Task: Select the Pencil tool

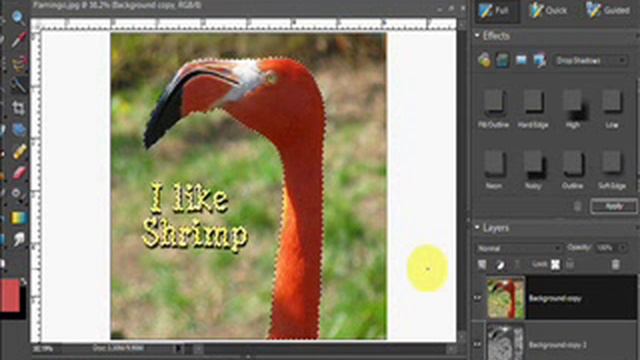Action: click(19, 151)
